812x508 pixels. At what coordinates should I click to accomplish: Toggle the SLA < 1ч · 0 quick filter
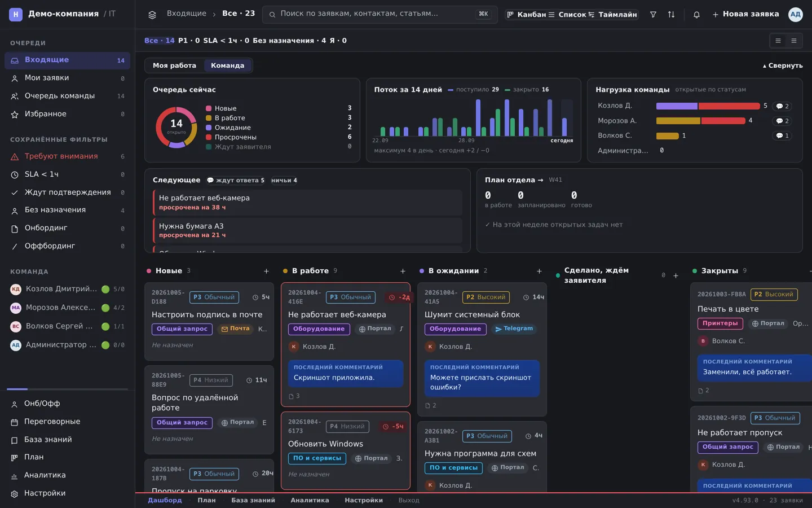coord(226,41)
